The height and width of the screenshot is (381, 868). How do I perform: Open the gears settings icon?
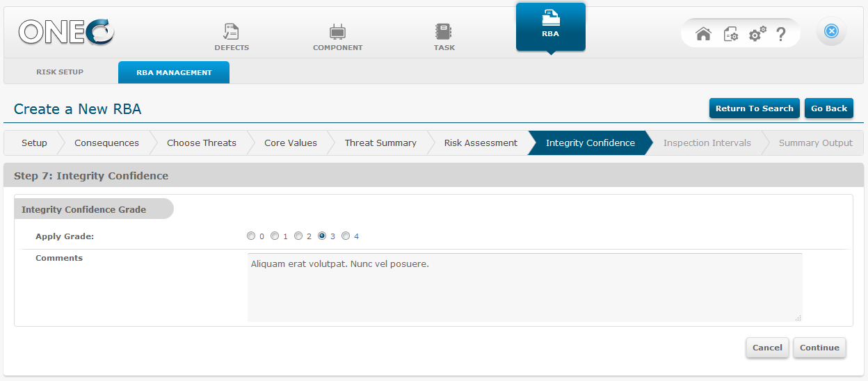(757, 33)
